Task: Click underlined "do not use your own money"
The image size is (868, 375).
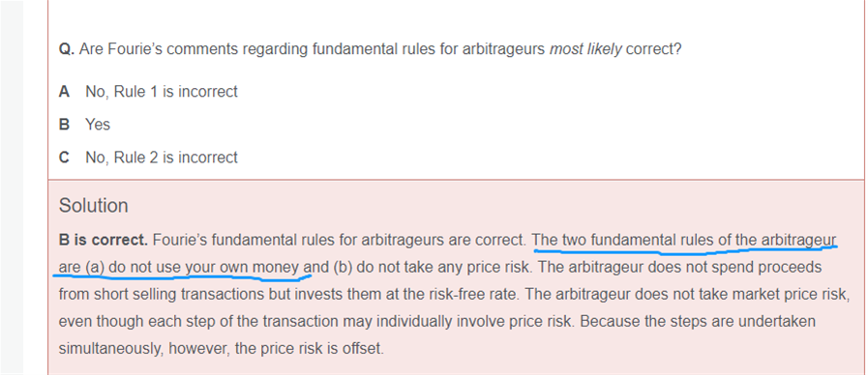Action: click(x=203, y=268)
